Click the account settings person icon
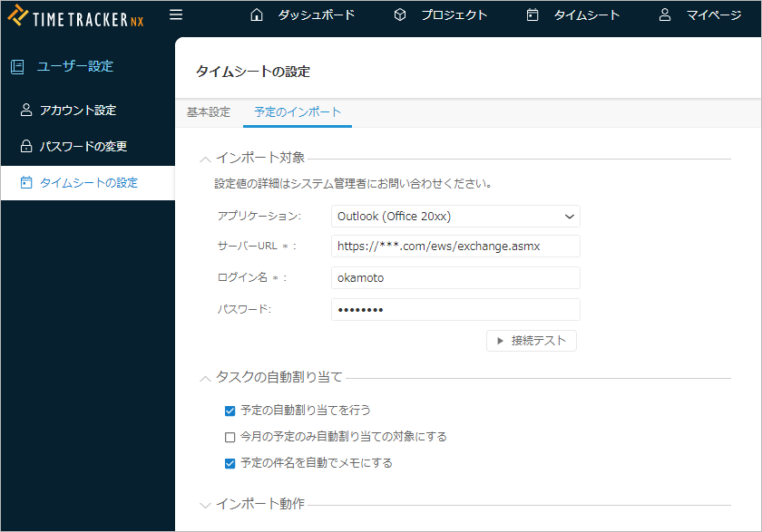 click(x=26, y=110)
